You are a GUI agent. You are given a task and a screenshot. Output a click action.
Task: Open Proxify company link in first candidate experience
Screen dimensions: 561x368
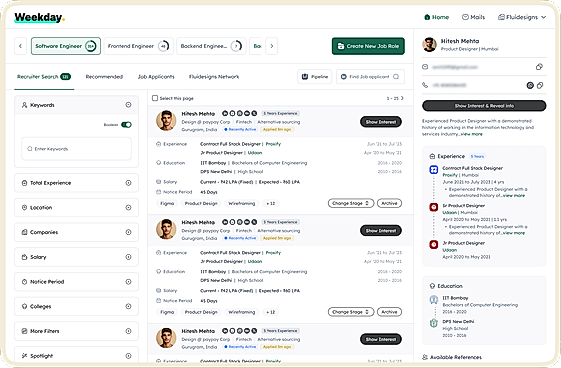click(273, 144)
